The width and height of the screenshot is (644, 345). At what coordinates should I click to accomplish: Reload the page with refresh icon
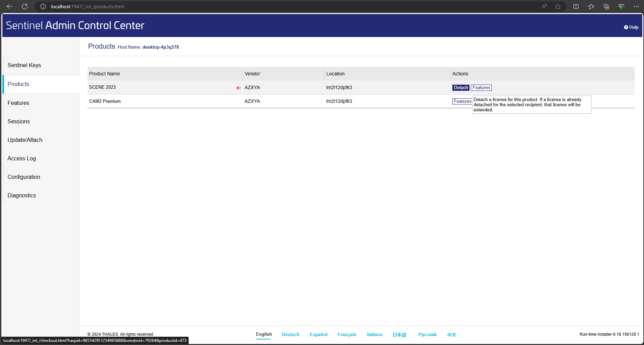[x=25, y=7]
